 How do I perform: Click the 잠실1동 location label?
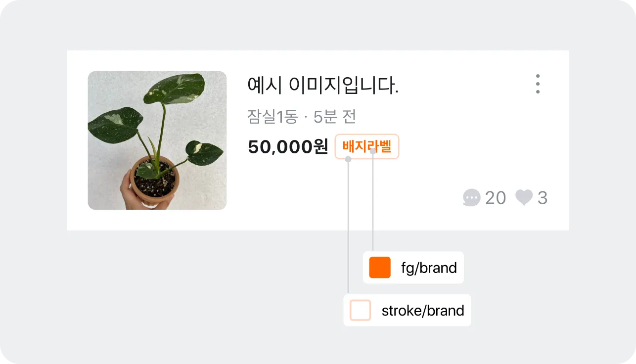point(272,116)
